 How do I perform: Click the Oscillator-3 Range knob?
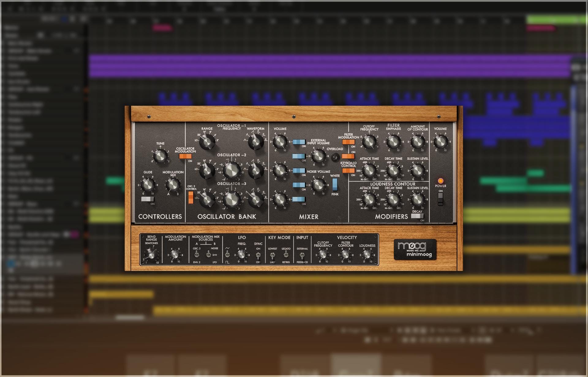[x=207, y=199]
